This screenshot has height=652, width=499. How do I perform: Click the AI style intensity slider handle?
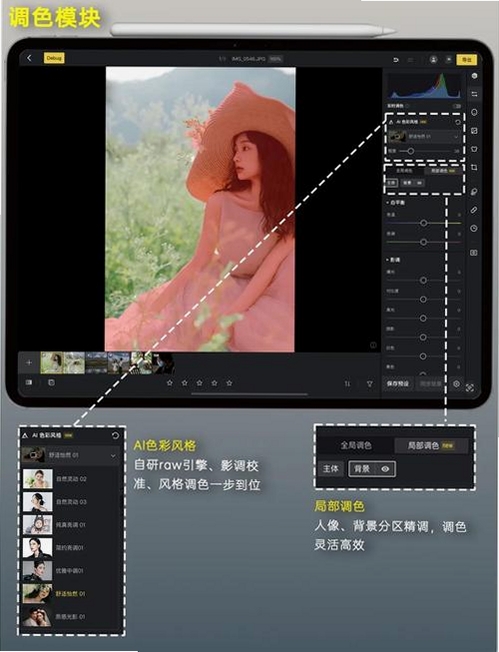pyautogui.click(x=410, y=151)
